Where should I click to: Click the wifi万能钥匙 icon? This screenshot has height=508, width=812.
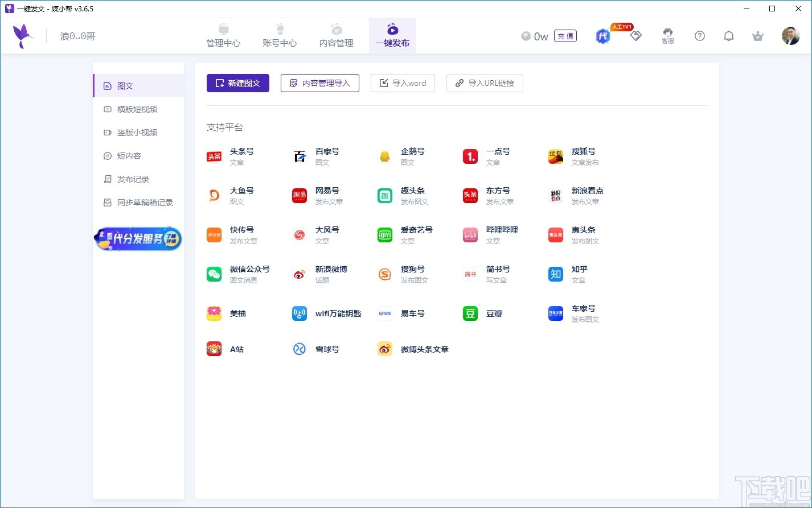[300, 313]
